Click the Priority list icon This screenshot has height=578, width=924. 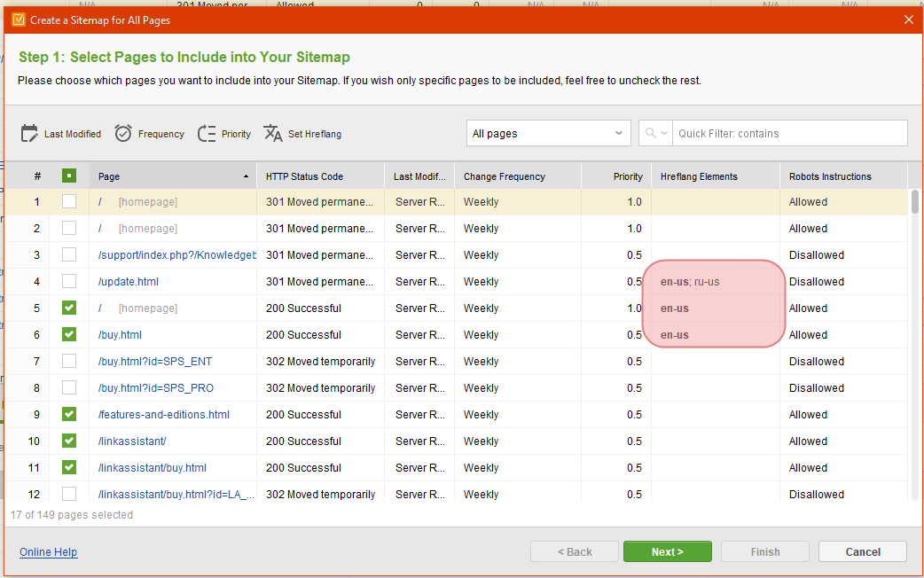click(x=207, y=134)
